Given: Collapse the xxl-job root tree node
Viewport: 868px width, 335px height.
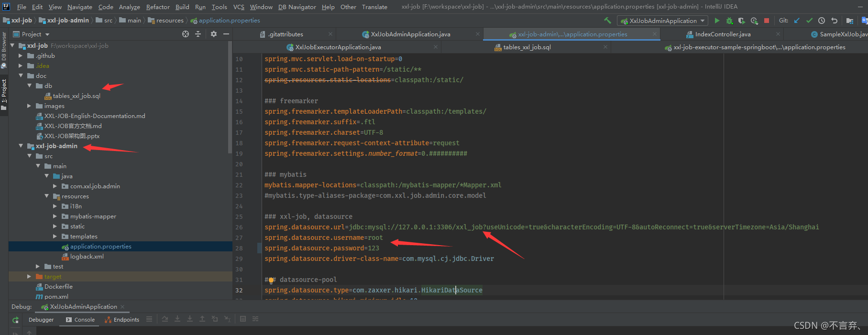Looking at the screenshot, I should tap(12, 45).
